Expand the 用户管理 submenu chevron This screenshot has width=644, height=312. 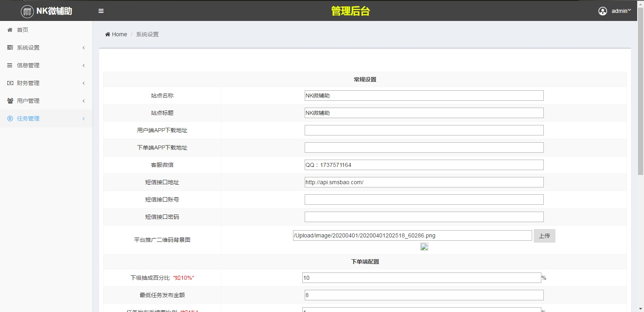[84, 101]
